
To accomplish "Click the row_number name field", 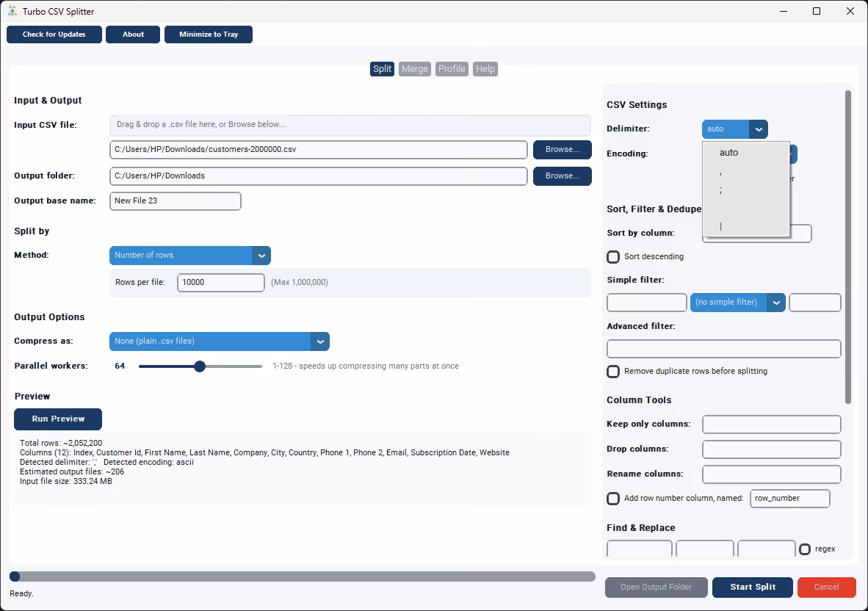I will pyautogui.click(x=790, y=499).
